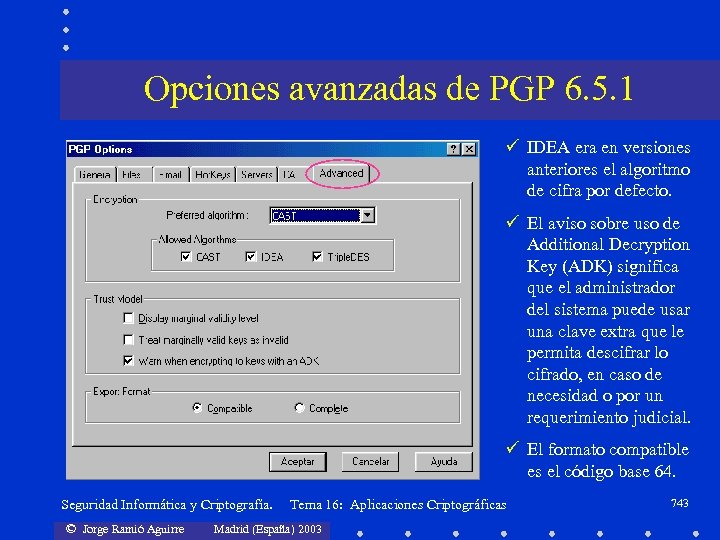This screenshot has width=720, height=540.
Task: Close the PGP Options dialog
Action: pos(469,149)
